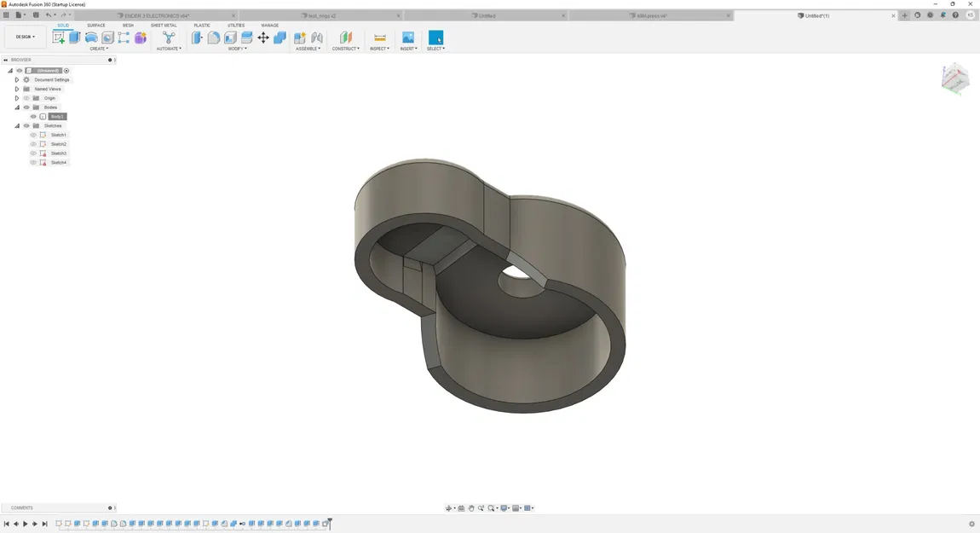
Task: Switch to the Sheet Metal tab
Action: pyautogui.click(x=164, y=26)
